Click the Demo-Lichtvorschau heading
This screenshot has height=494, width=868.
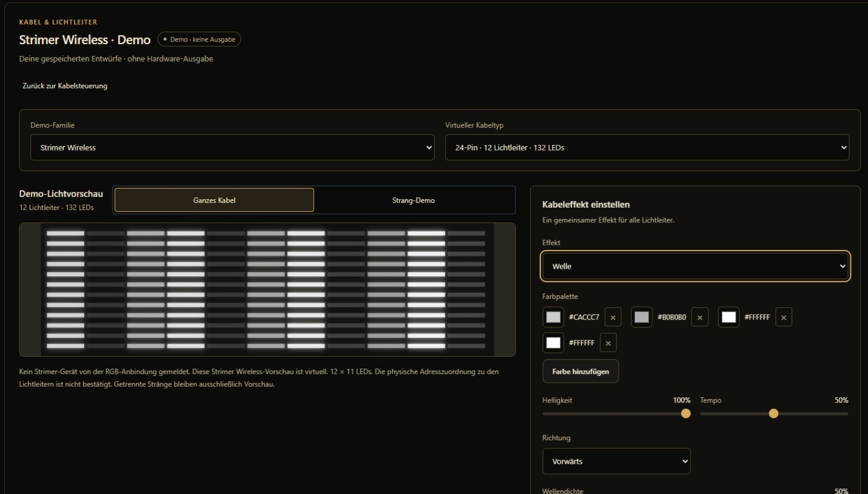pos(61,194)
